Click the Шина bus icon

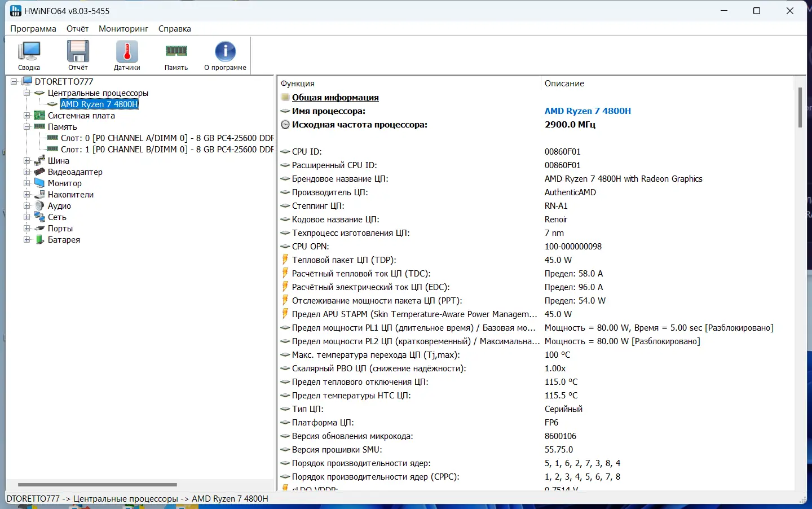[x=39, y=160]
